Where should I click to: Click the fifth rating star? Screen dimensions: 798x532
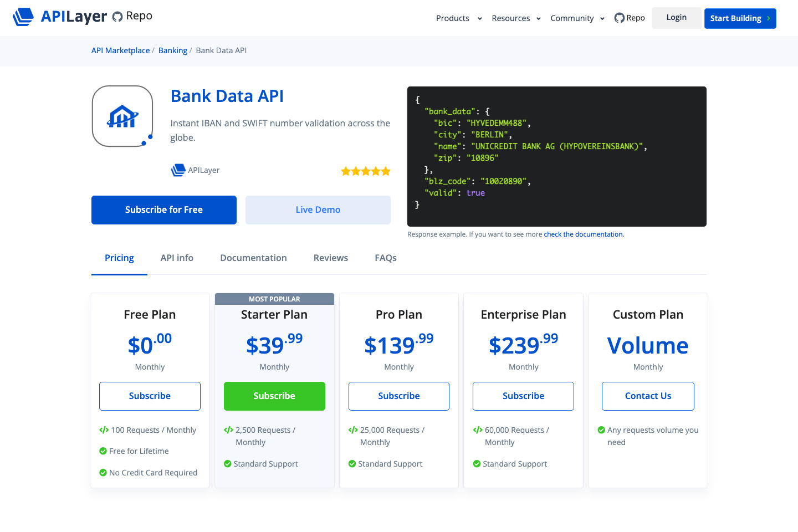coord(385,171)
